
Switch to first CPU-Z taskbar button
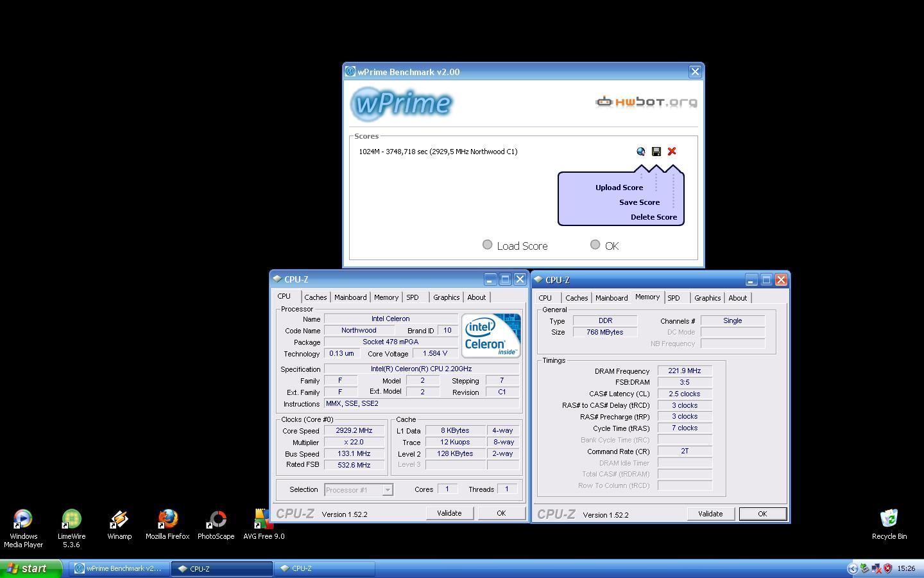pyautogui.click(x=221, y=568)
